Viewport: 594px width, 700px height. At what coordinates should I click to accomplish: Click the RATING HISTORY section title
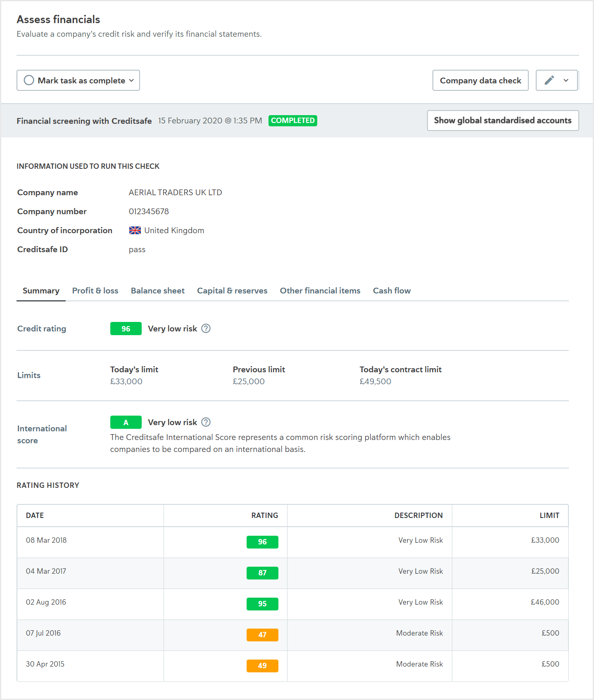[x=48, y=485]
